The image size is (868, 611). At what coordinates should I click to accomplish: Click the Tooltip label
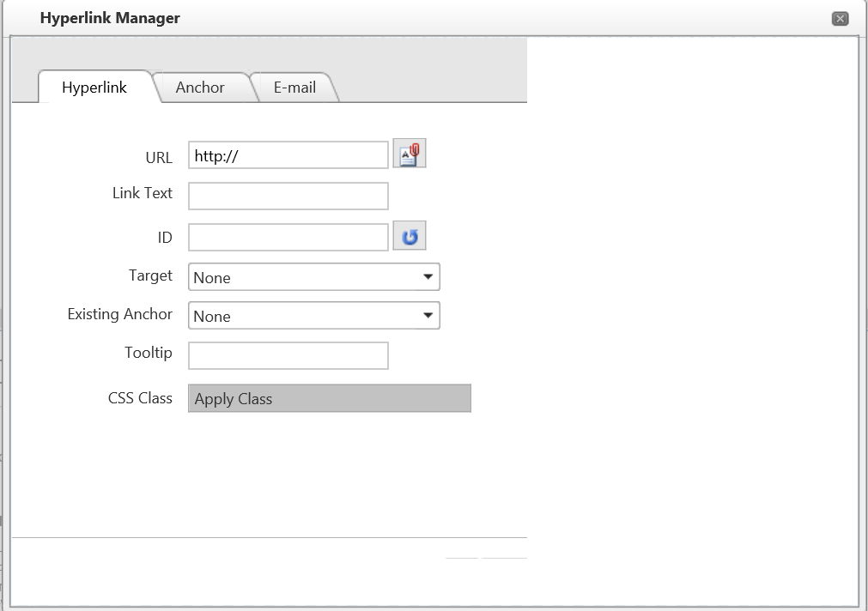click(149, 353)
